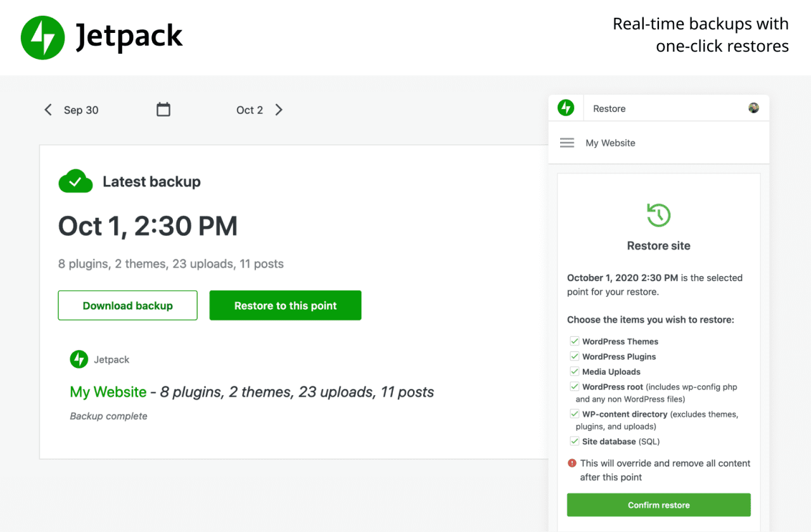
Task: Click the Jetpack icon in Restore panel header
Action: [566, 108]
